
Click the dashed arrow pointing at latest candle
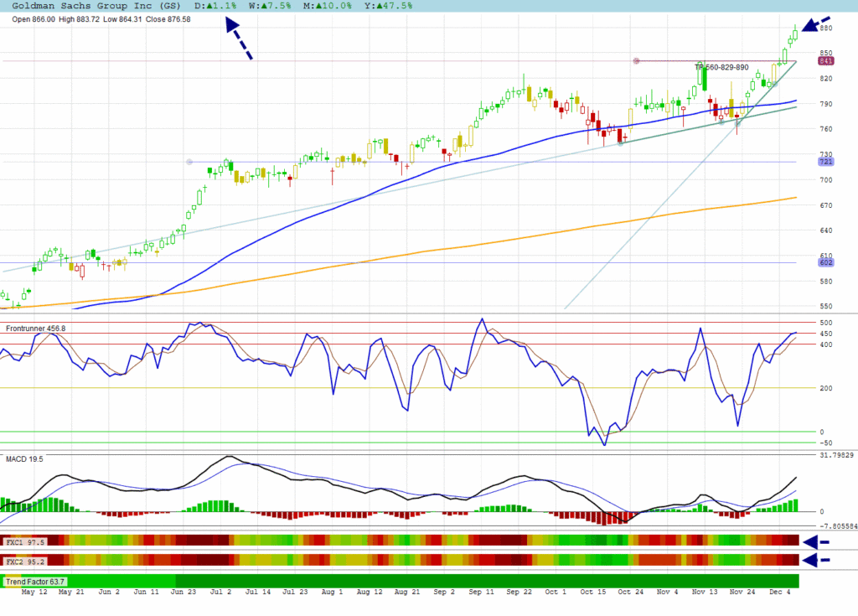[815, 23]
